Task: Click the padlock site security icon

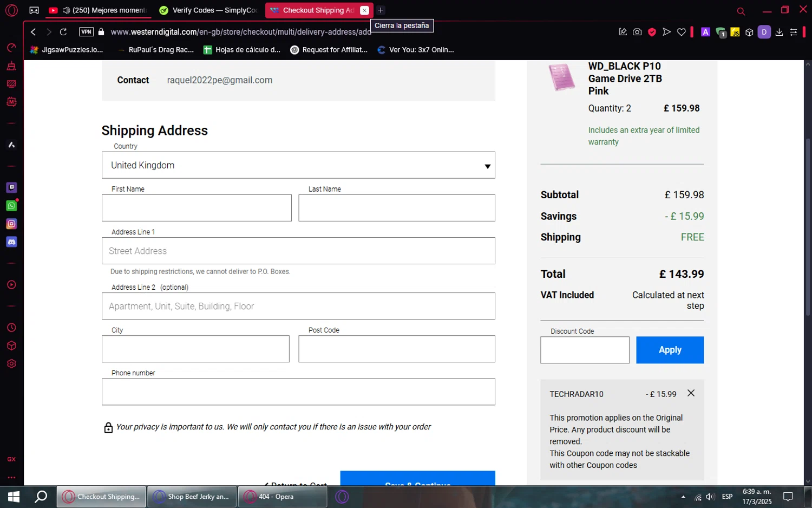Action: tap(101, 32)
